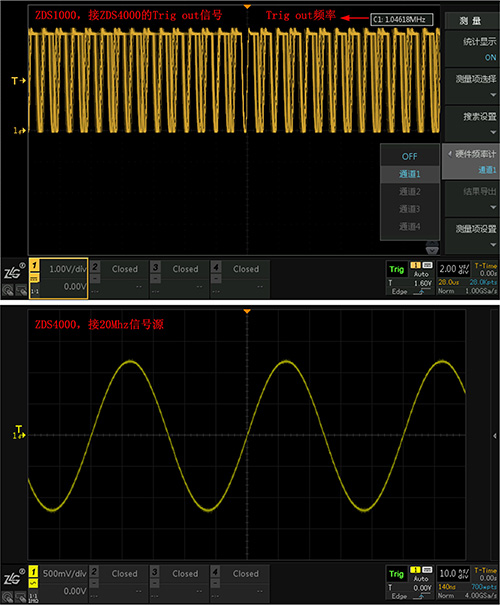
Task: Click channel 4 Closed label on ZDS4000
Action: (245, 573)
